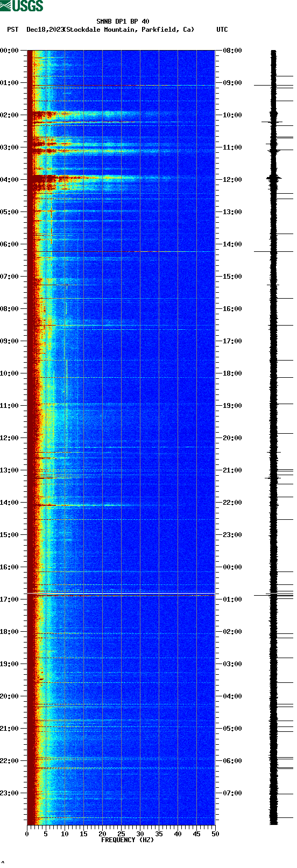This screenshot has width=297, height=868.
Task: Click the 21:00 label on the UTC axis
Action: (x=232, y=470)
